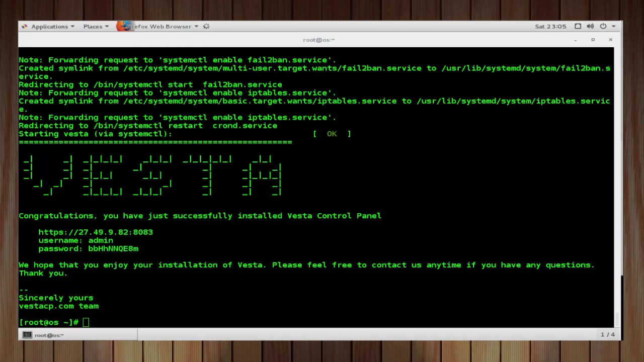The image size is (644, 362).
Task: Click the terminal icon in bottom taskbar
Action: [27, 335]
